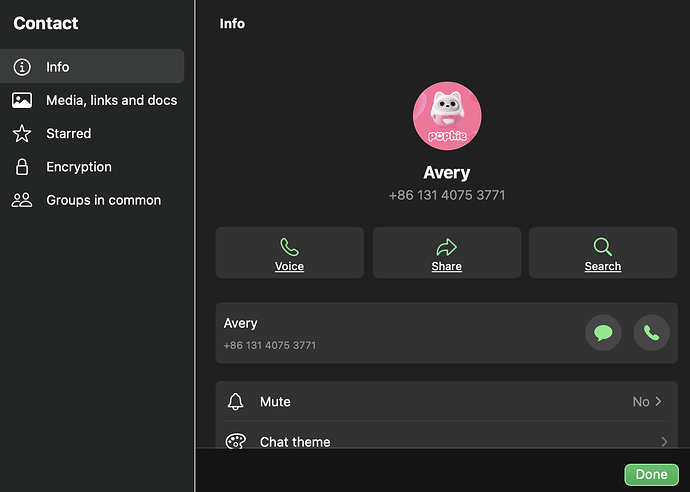Click the green handset icon above Voice
690x492 pixels.
290,247
